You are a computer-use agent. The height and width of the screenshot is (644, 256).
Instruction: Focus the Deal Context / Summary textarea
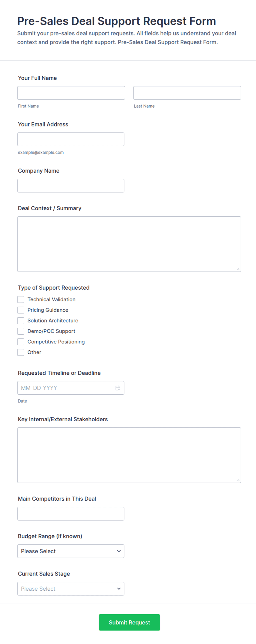coord(129,244)
